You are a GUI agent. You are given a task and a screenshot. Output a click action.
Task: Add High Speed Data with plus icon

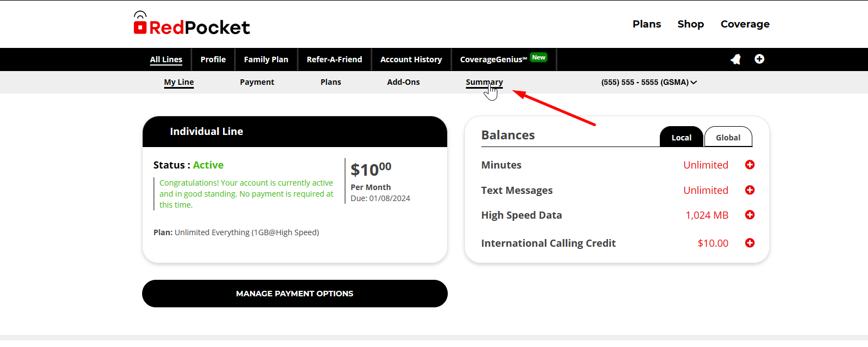[750, 215]
